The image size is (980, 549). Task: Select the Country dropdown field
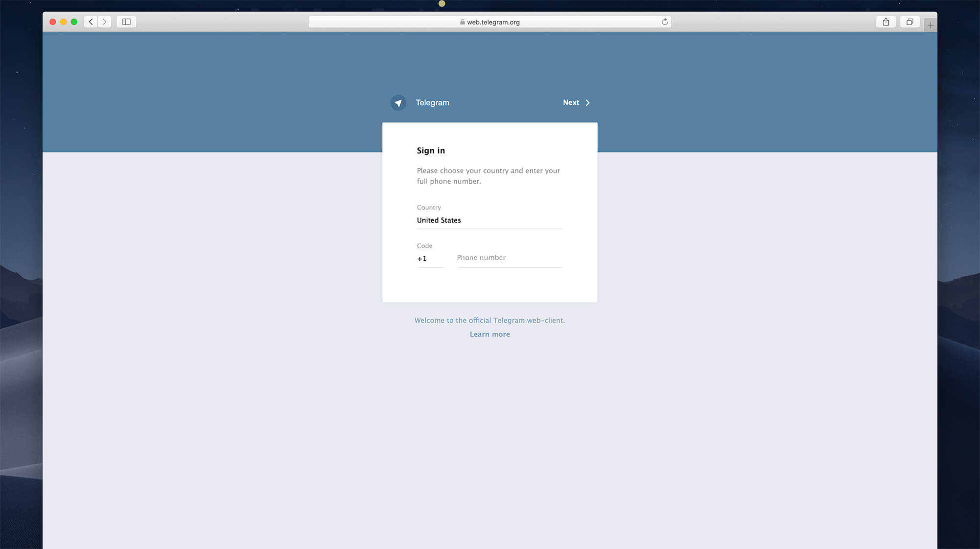click(x=490, y=220)
